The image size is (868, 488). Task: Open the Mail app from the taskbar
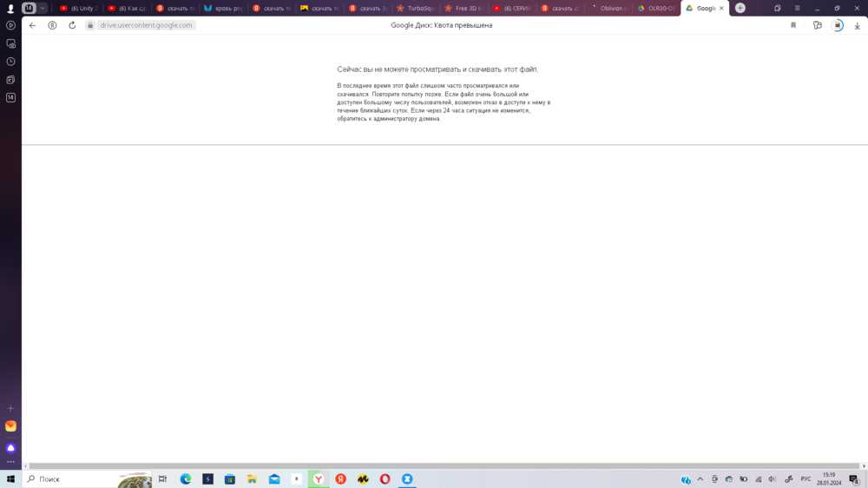pos(274,478)
